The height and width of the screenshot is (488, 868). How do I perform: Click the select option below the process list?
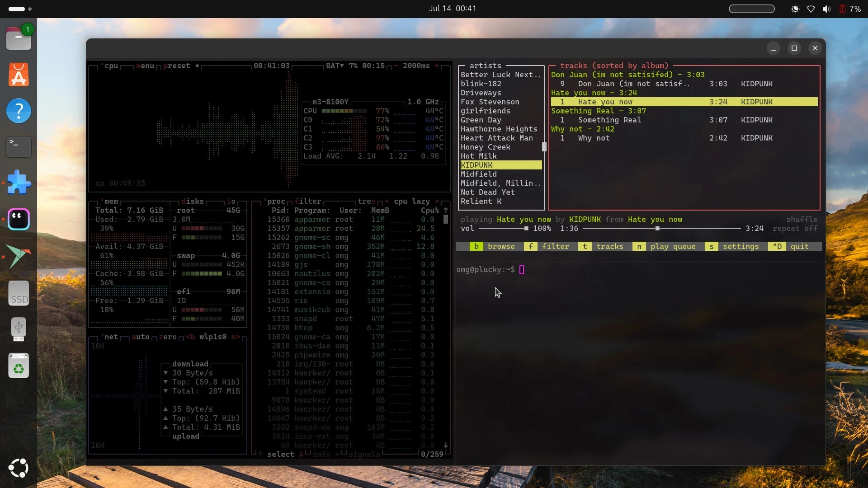click(281, 455)
